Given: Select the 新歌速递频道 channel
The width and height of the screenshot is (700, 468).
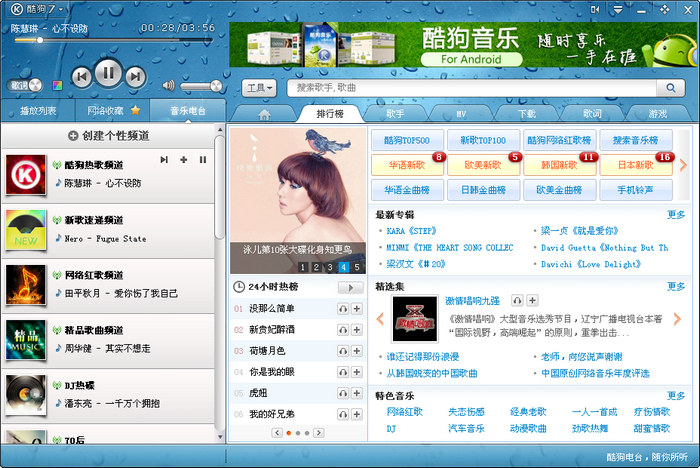Looking at the screenshot, I should tap(108, 231).
